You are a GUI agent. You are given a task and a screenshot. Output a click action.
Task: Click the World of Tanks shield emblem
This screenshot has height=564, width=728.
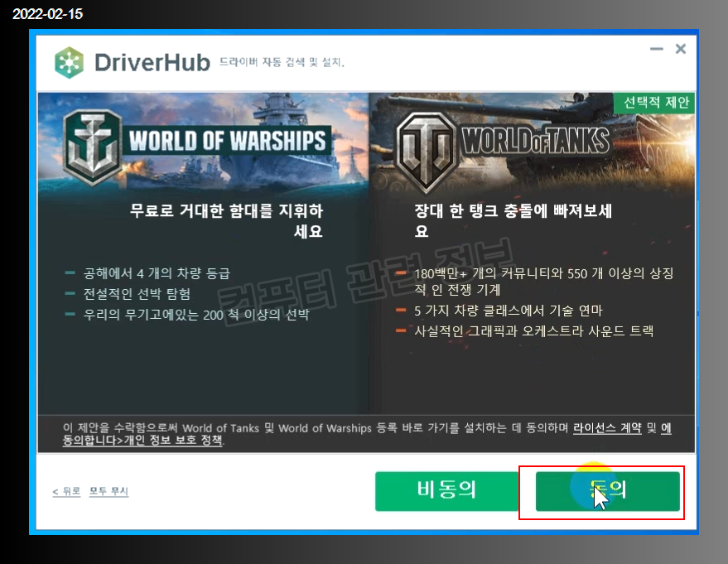[427, 152]
